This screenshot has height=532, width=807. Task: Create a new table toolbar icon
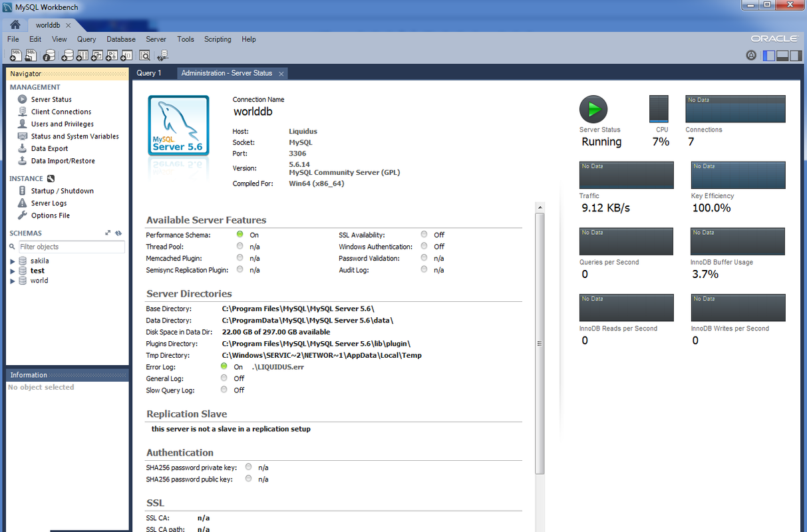(82, 56)
